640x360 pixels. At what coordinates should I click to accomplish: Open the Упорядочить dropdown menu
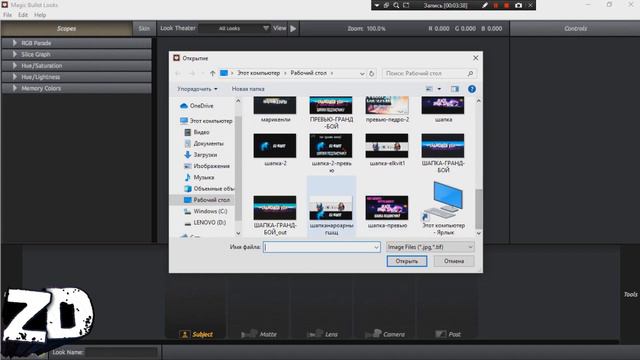(x=197, y=89)
